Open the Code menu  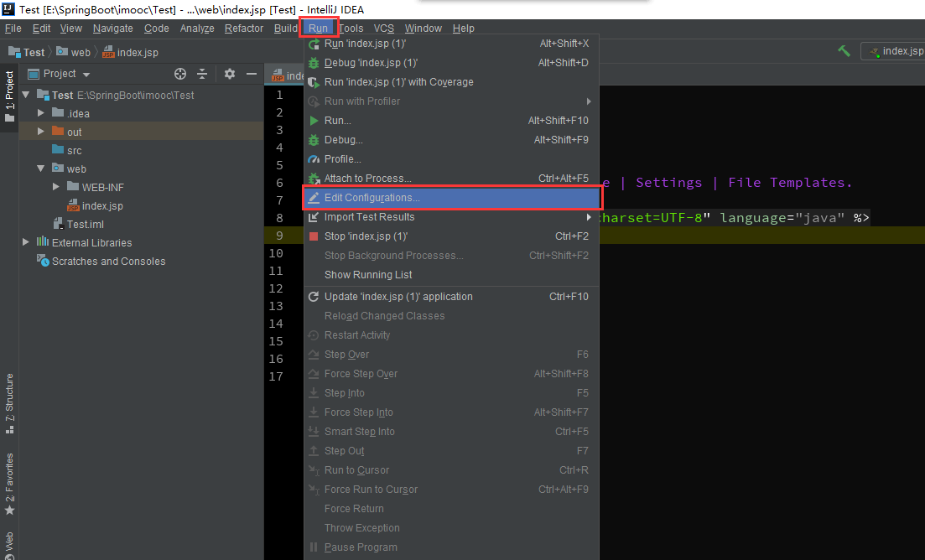156,29
